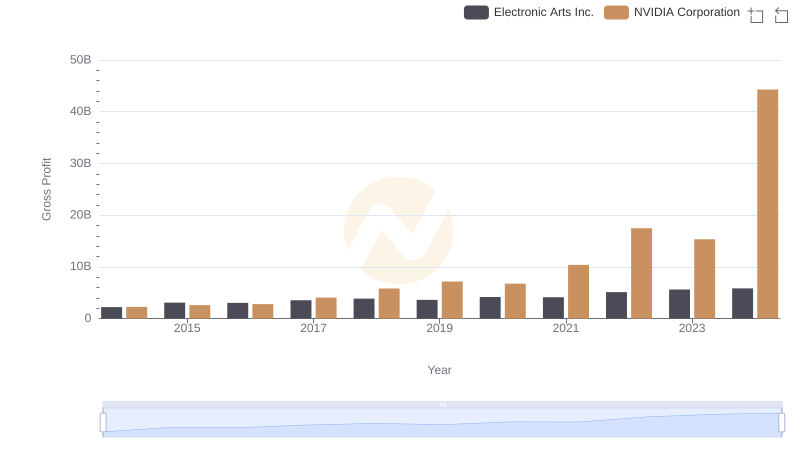Click the Electronic Arts bar for 2023
This screenshot has height=461, width=800.
pos(680,304)
